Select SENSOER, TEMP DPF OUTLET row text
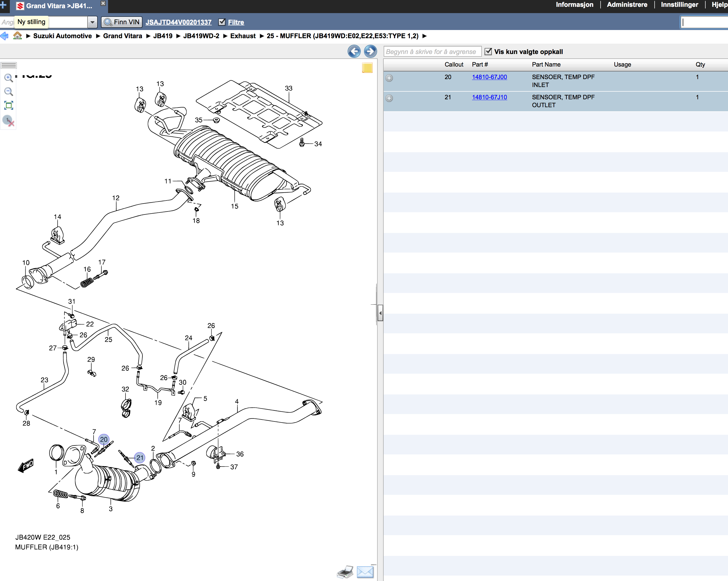728x581 pixels. [563, 101]
